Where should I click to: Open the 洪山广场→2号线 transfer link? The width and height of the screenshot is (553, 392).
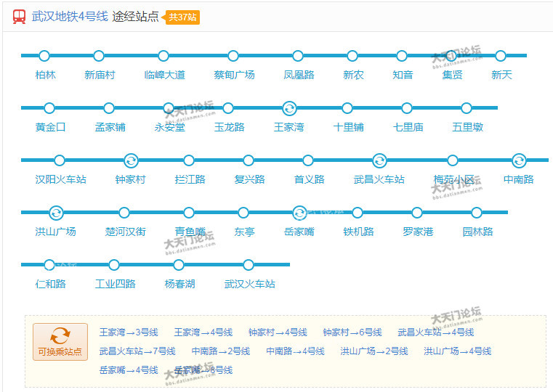click(374, 351)
